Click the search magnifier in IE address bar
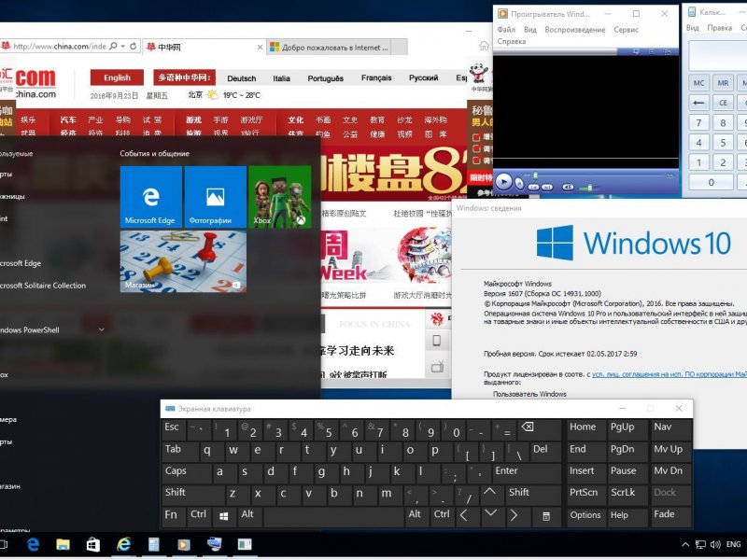 [113, 46]
